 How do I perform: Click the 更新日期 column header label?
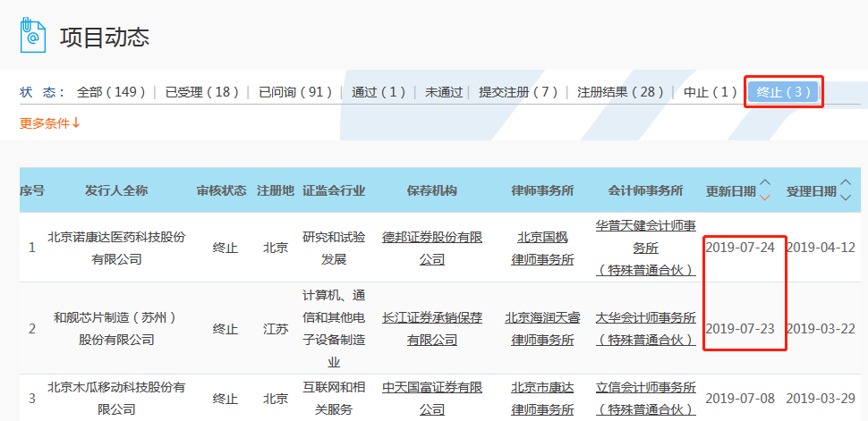pos(731,191)
